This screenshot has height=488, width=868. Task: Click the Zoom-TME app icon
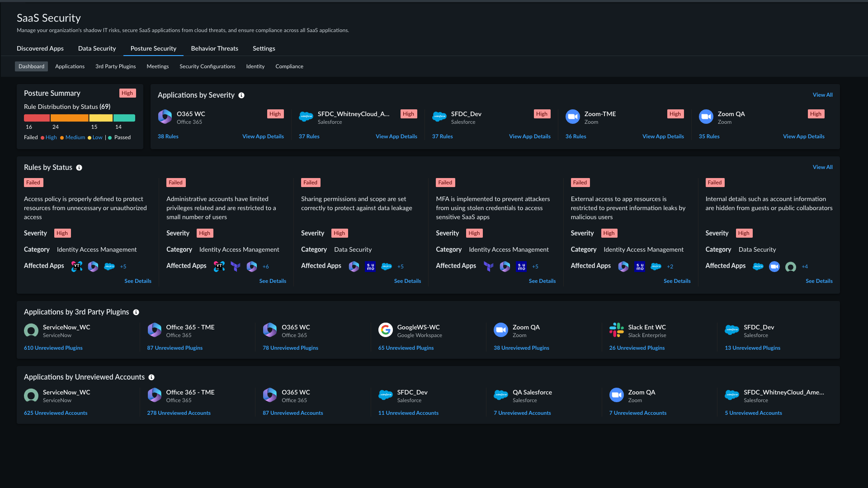(573, 117)
